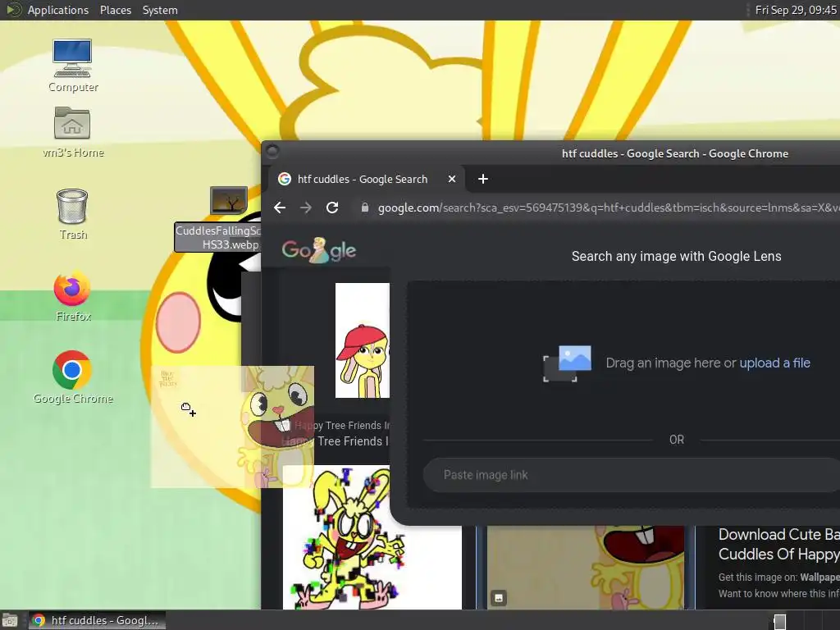Close the htf cuddles Chrome tab
840x630 pixels.
pos(452,179)
